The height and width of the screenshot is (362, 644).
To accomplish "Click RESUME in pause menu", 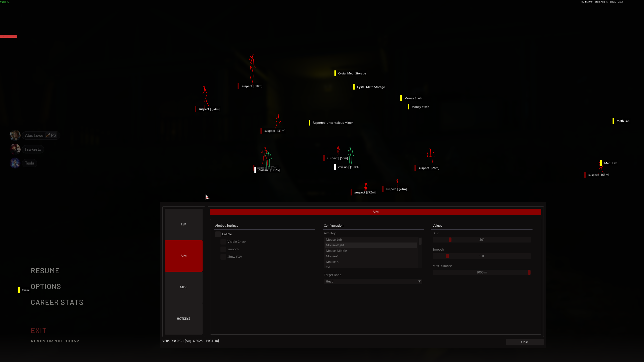I will tap(45, 271).
